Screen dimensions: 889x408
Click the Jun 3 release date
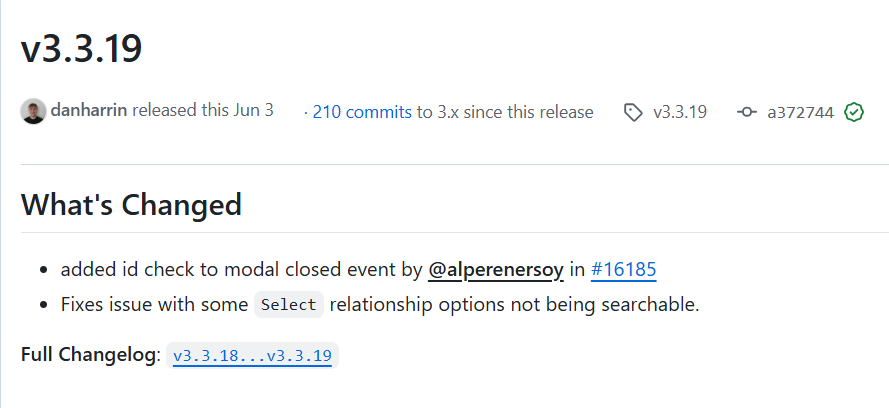tap(252, 111)
